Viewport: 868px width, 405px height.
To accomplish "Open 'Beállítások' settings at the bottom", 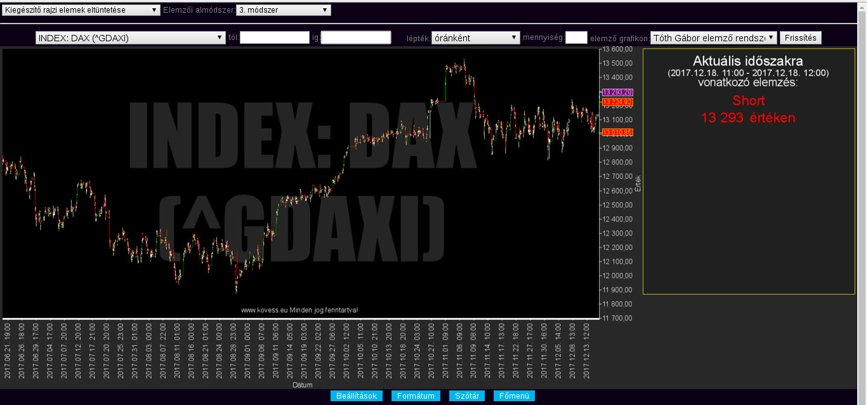I will pos(356,396).
